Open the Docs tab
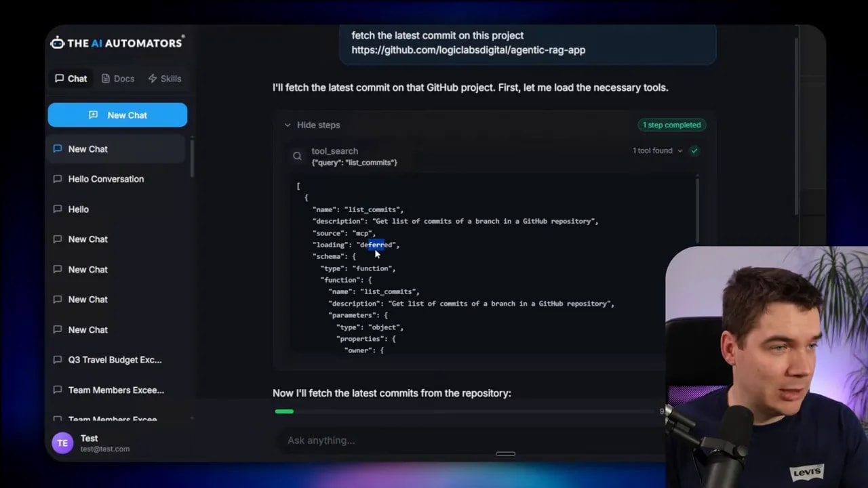Screen dimensions: 868x488 tap(118, 79)
